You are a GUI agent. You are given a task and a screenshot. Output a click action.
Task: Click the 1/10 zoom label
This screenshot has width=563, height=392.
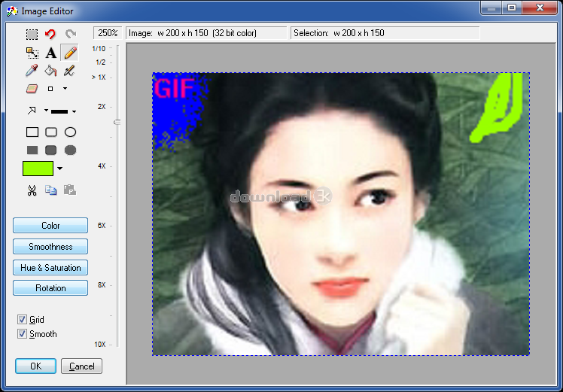[x=99, y=48]
